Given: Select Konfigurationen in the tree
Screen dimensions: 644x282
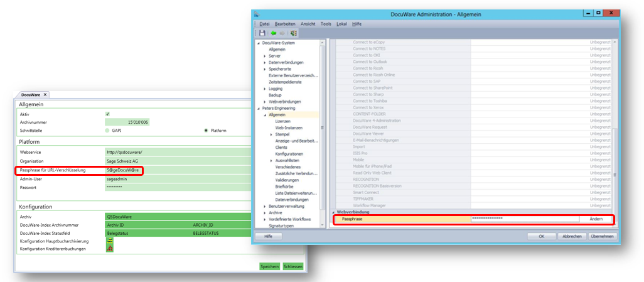Looking at the screenshot, I should (x=289, y=154).
